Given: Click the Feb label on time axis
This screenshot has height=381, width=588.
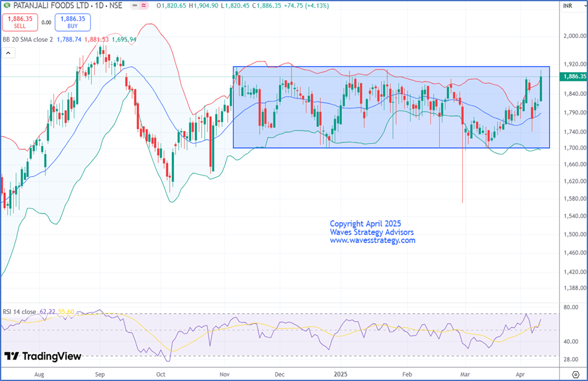Looking at the screenshot, I should click(407, 374).
